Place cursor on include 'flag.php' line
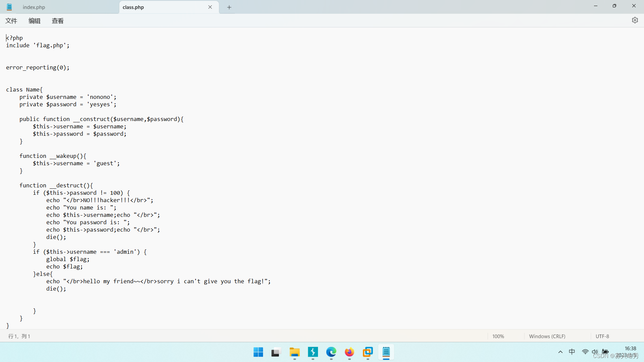 (x=38, y=45)
